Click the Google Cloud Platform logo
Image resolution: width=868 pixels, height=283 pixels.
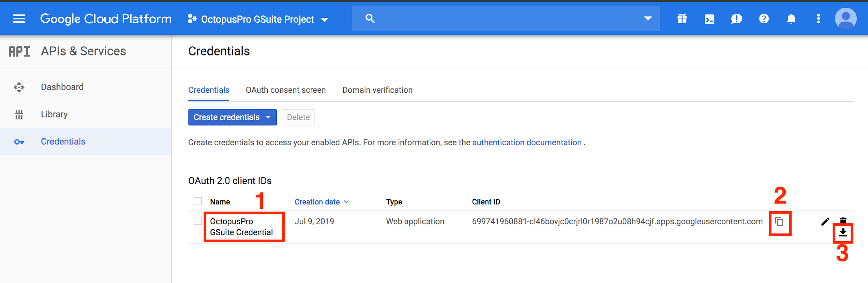click(106, 19)
